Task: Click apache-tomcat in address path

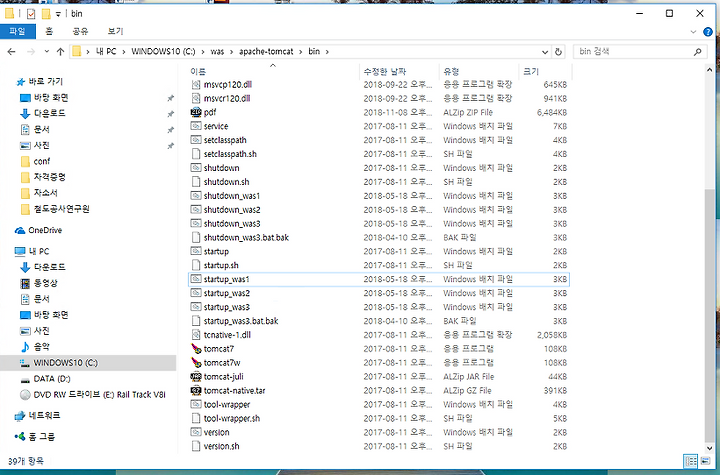Action: 266,51
